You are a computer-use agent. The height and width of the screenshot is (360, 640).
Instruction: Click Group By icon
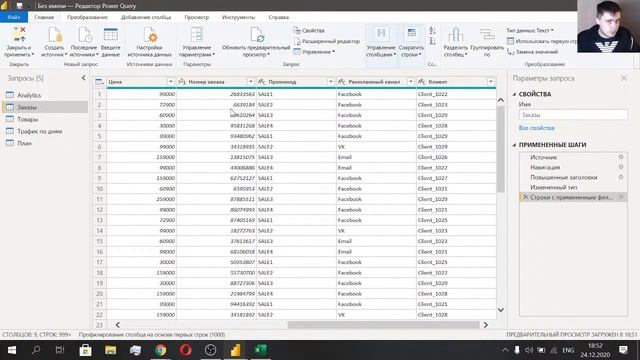(x=487, y=35)
